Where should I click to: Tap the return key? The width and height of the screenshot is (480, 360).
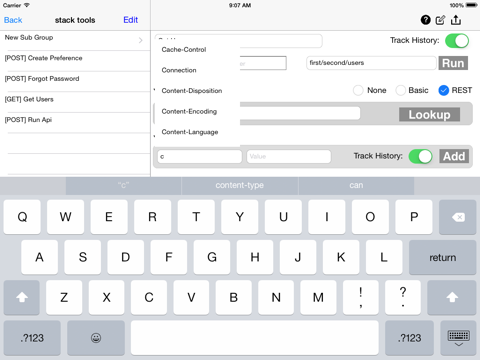point(442,257)
